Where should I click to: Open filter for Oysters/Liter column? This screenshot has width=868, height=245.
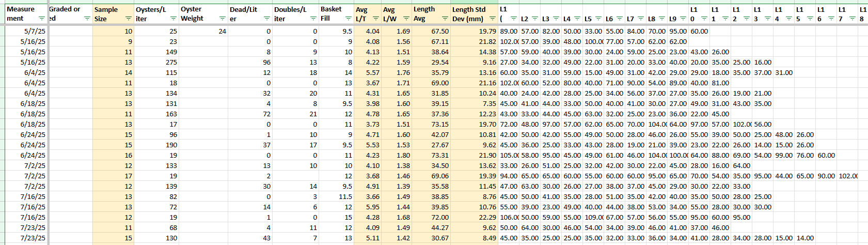coord(173,19)
